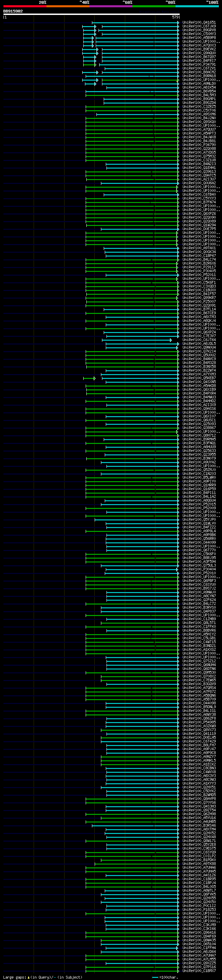The width and height of the screenshot is (222, 980).
Task: Select the UniRef100_Q2HX50 label
Action: point(199,902)
